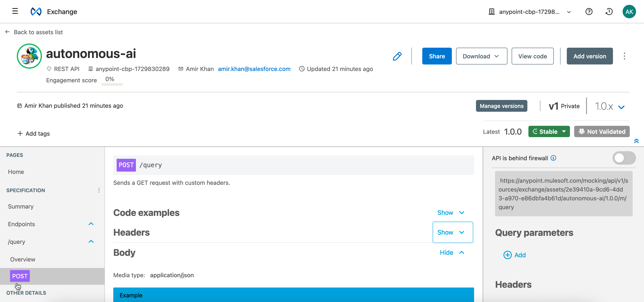Open the Summary specification page
The image size is (644, 302).
[21, 206]
